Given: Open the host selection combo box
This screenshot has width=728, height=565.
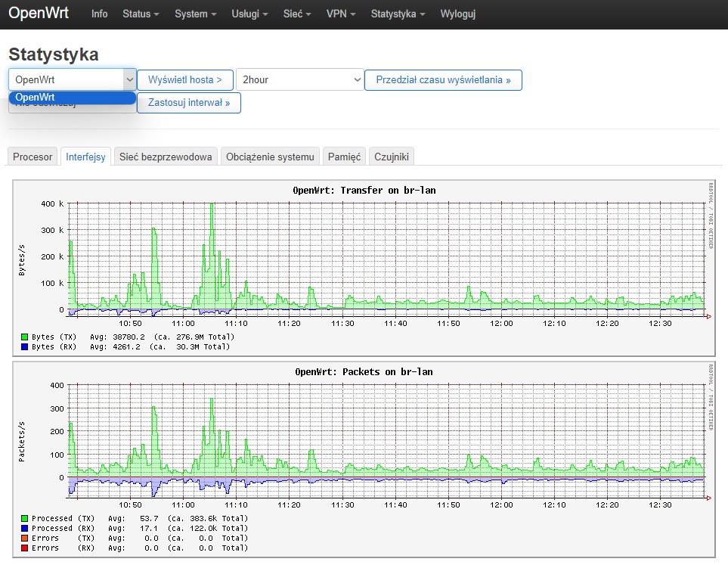Looking at the screenshot, I should click(73, 79).
